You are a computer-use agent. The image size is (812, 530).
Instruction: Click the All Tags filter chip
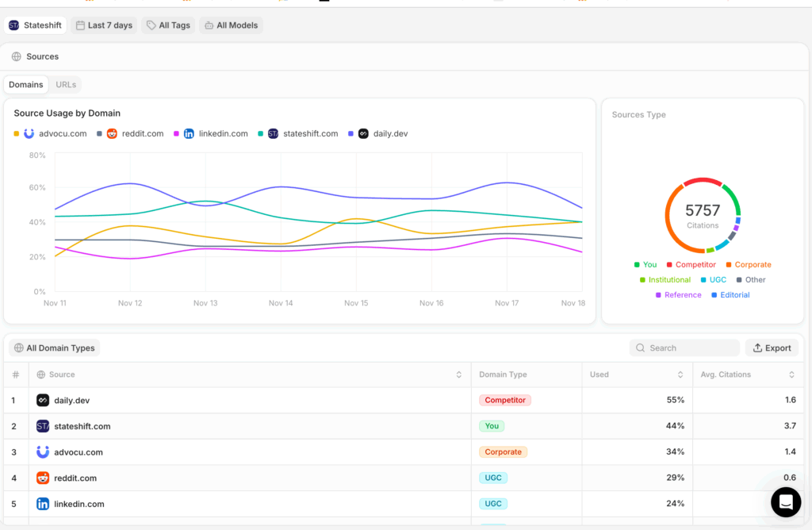[168, 25]
